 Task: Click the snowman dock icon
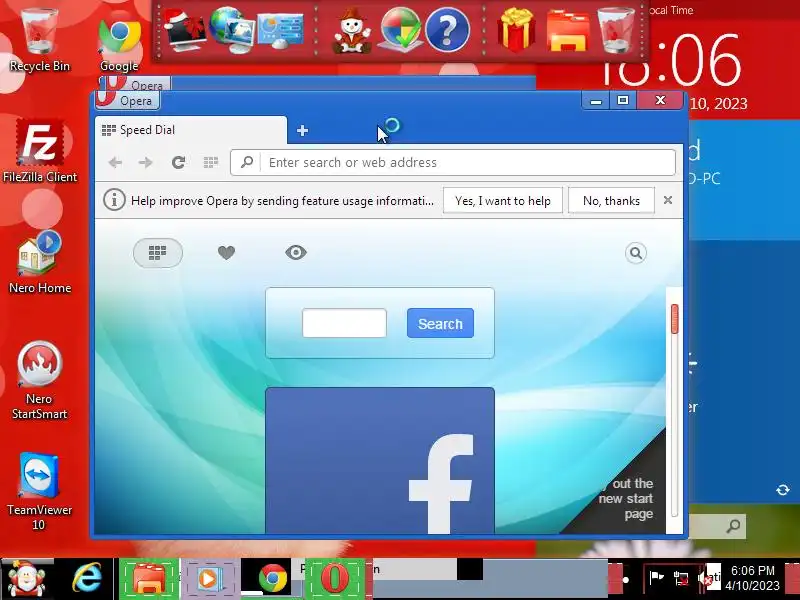pos(352,32)
